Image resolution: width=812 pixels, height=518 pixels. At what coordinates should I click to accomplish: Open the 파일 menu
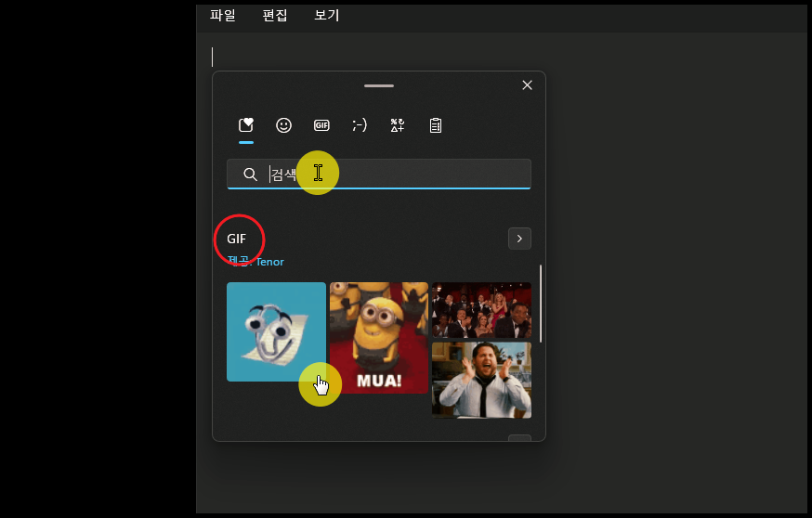[223, 16]
